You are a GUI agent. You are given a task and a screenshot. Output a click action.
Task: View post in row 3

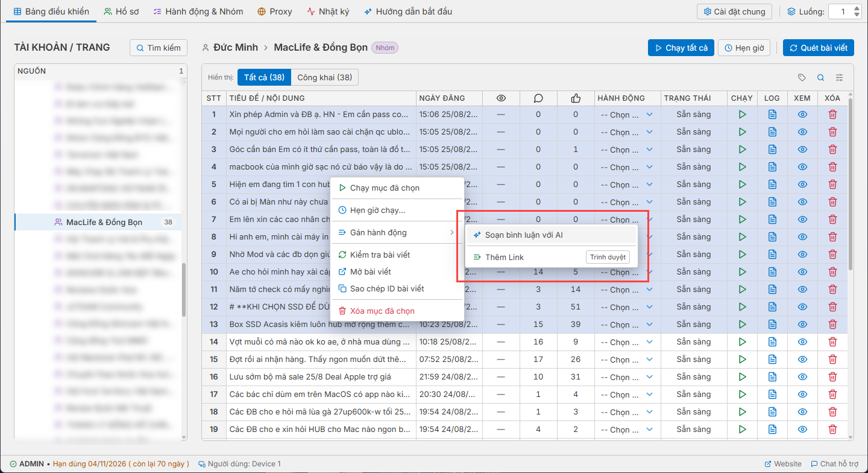point(802,150)
